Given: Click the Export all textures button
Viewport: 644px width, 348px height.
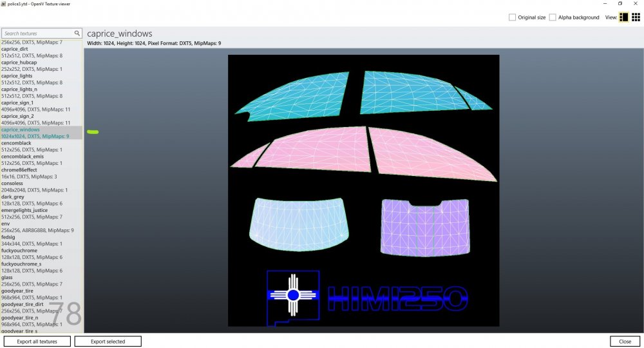Looking at the screenshot, I should (37, 342).
